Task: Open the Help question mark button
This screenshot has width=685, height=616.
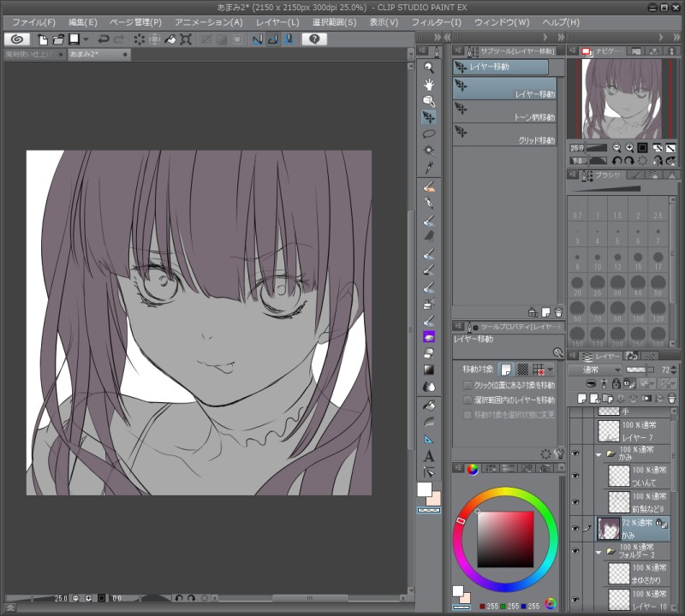Action: [x=314, y=39]
